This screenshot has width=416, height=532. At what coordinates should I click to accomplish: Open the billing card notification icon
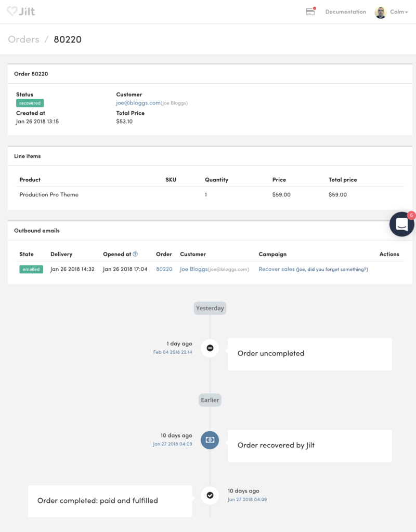click(x=310, y=11)
